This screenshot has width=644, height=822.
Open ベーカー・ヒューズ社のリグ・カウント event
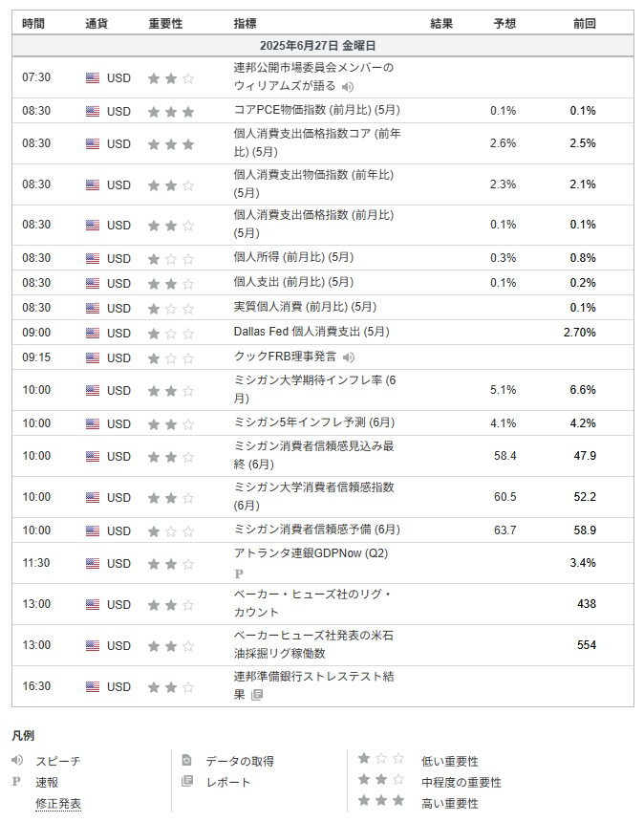pyautogui.click(x=312, y=603)
